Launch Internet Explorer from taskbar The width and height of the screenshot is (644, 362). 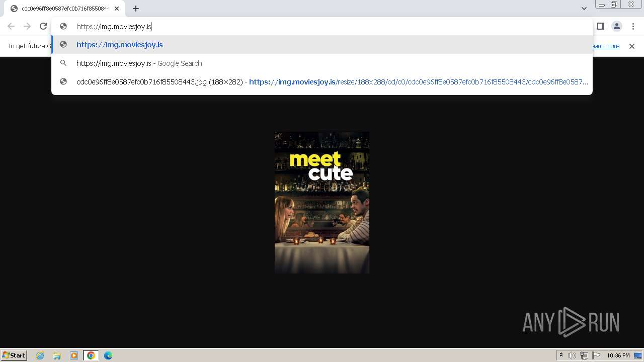pyautogui.click(x=40, y=355)
